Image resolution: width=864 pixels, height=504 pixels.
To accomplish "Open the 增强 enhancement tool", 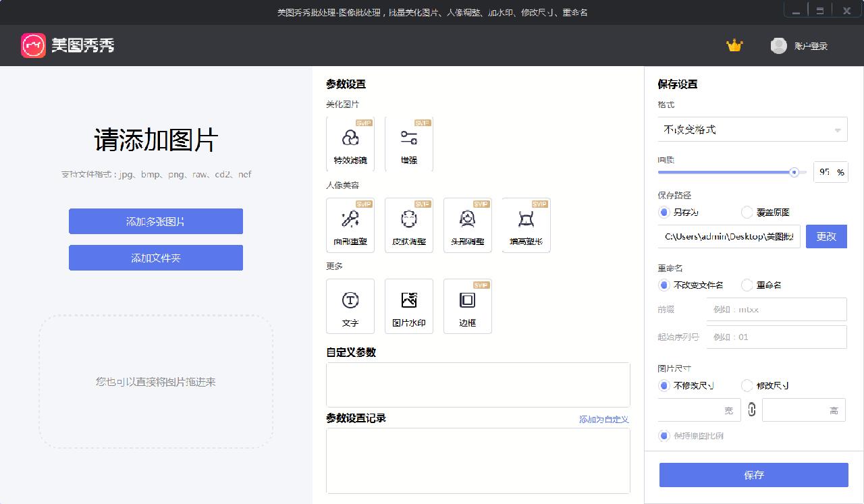I will point(409,143).
